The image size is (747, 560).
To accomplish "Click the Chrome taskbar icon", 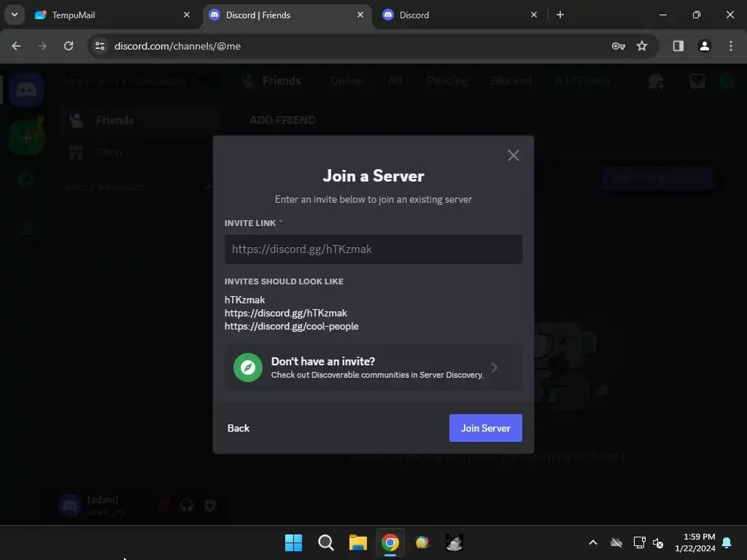I will [390, 542].
